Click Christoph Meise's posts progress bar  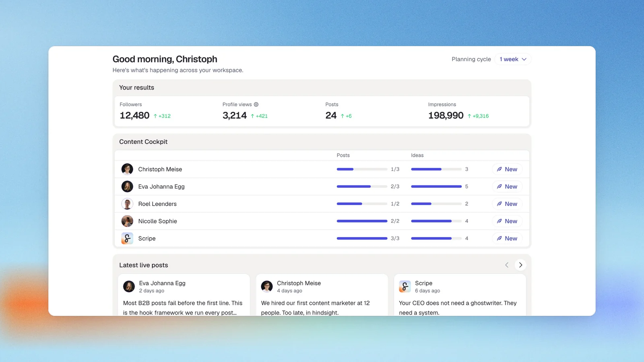362,169
